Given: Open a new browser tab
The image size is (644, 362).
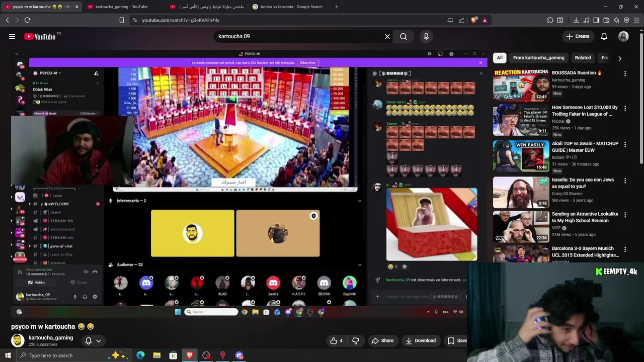Looking at the screenshot, I should pos(337,7).
